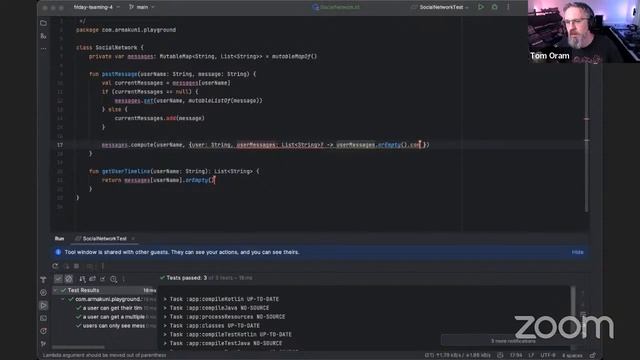Open the main branch dropdown

click(142, 7)
